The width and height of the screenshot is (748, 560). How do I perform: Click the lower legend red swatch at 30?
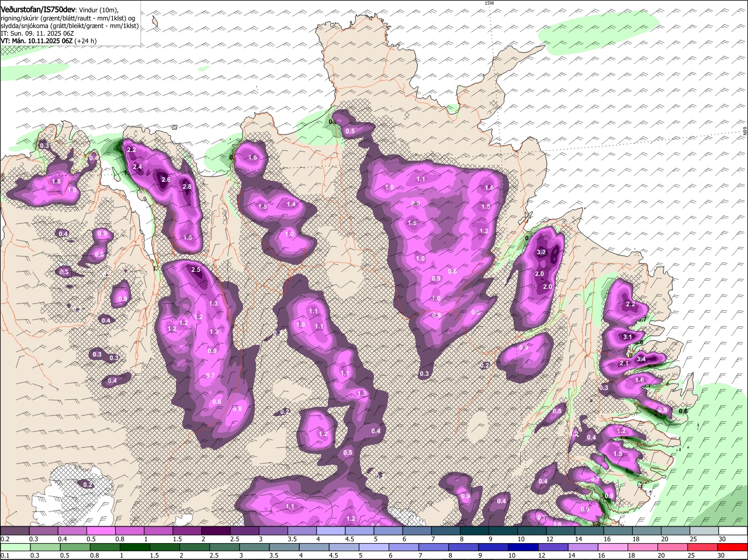tap(733, 547)
